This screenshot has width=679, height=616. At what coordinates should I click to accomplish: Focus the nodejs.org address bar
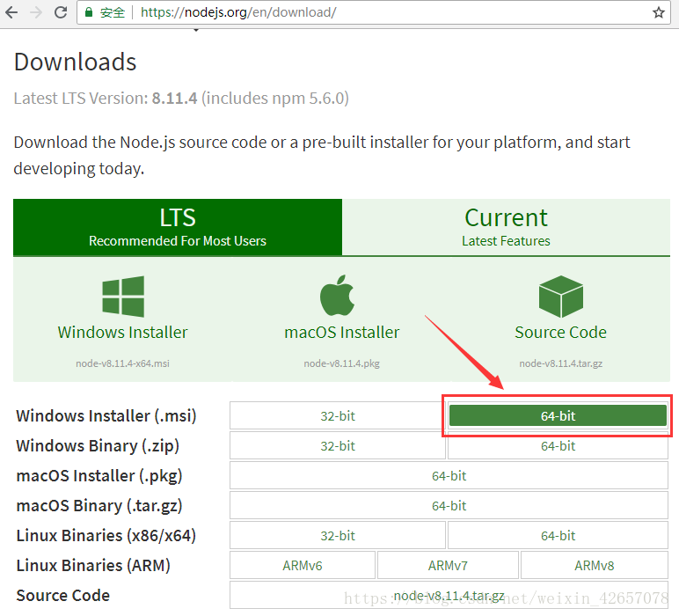pos(373,12)
